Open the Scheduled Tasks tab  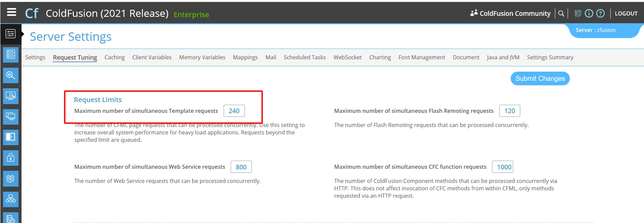pyautogui.click(x=305, y=57)
